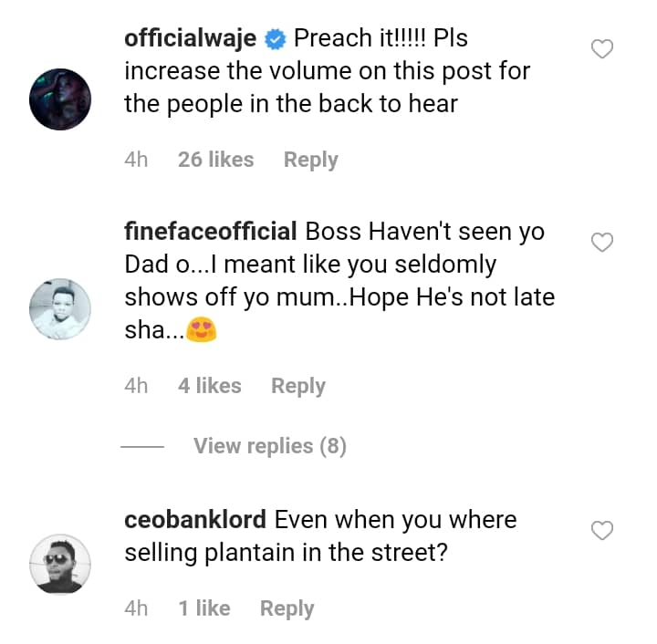Open the 1 like count

(x=204, y=608)
